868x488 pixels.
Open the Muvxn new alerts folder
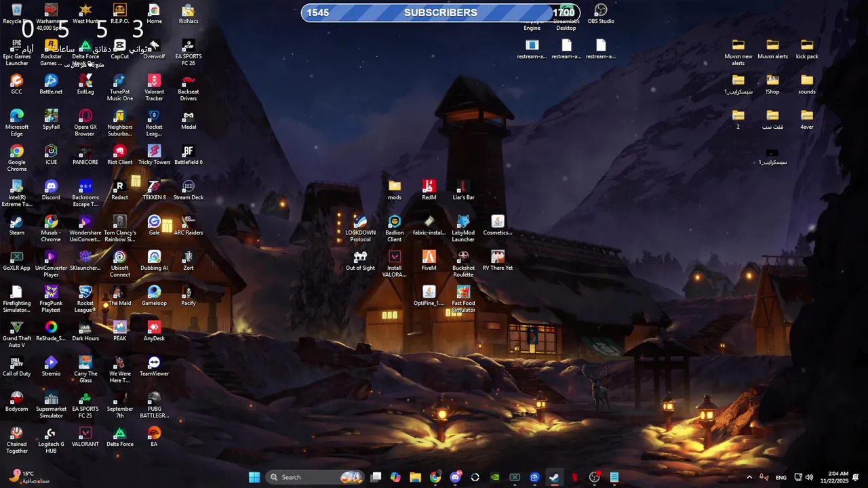coord(738,52)
